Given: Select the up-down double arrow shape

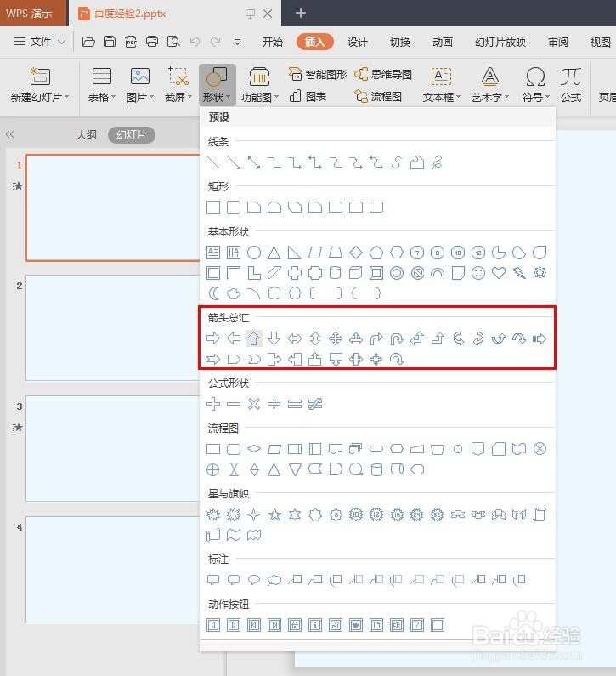Looking at the screenshot, I should (x=315, y=338).
